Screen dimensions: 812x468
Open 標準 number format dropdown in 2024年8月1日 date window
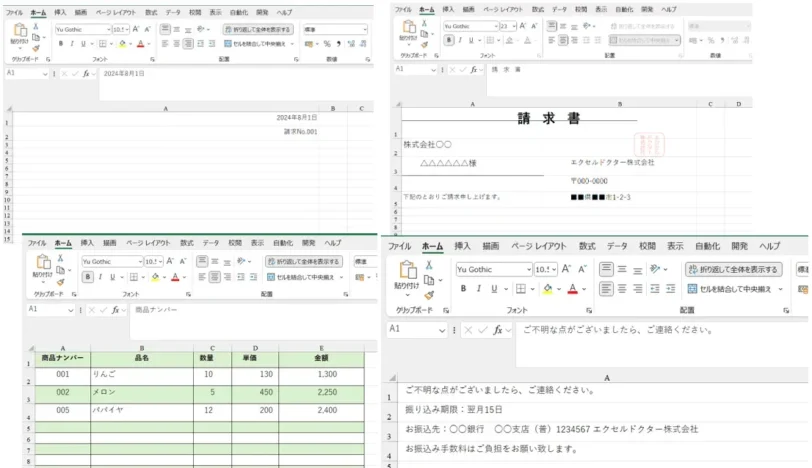[365, 30]
